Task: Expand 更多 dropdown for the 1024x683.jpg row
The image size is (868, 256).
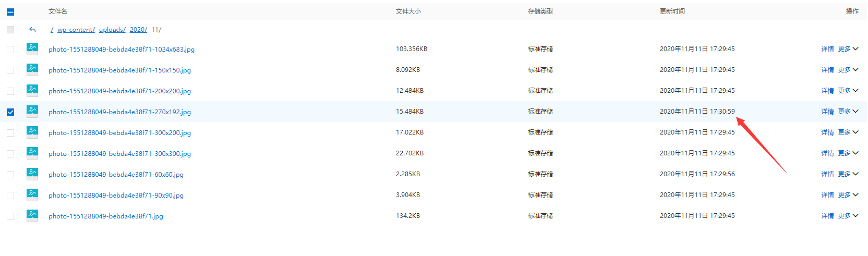Action: pos(848,49)
